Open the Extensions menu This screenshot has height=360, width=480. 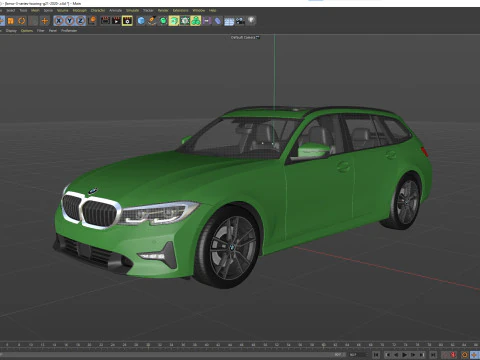point(180,10)
